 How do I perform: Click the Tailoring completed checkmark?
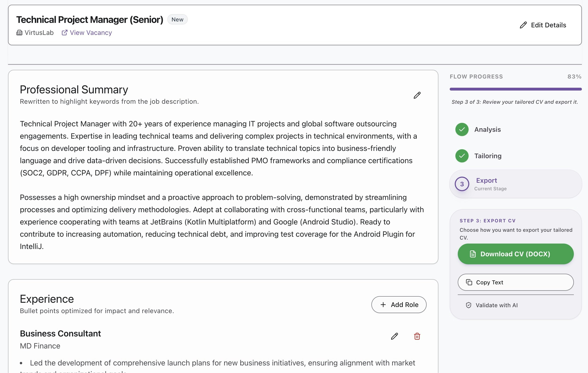(x=462, y=156)
